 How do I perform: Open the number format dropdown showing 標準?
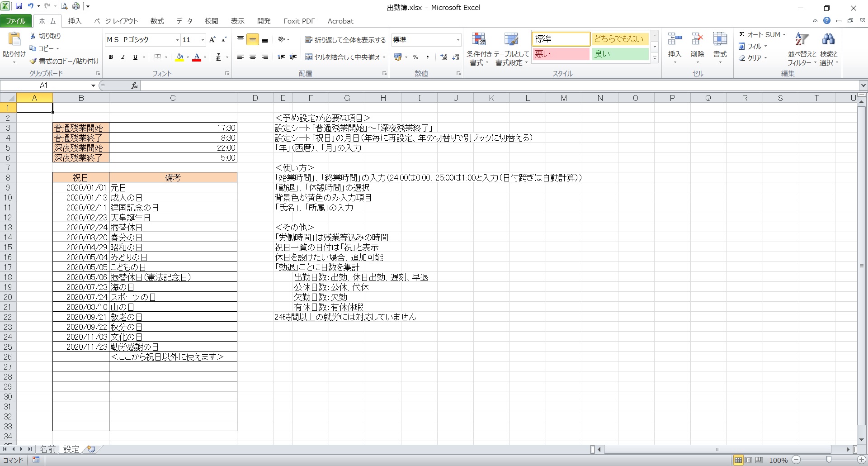(458, 40)
